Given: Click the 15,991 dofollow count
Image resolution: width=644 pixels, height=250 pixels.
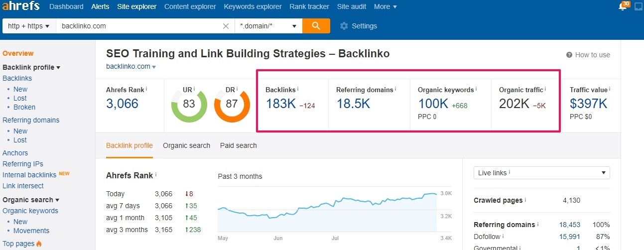Looking at the screenshot, I should point(570,237).
